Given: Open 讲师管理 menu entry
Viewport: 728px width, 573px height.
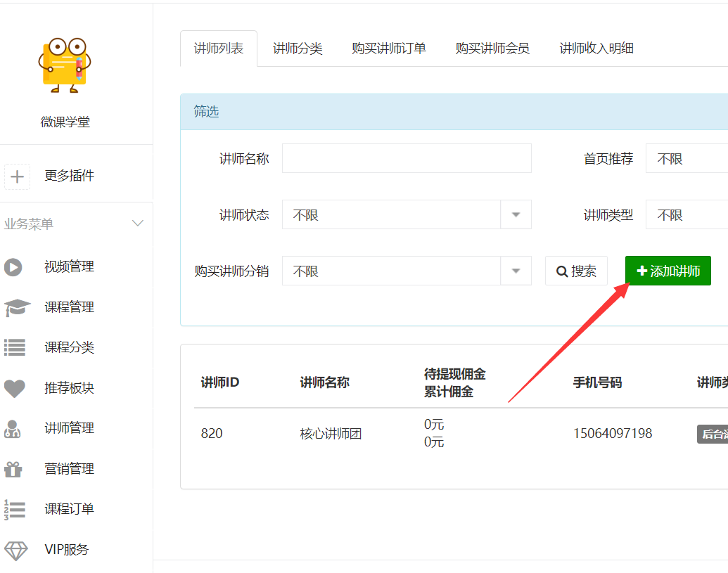Looking at the screenshot, I should [69, 427].
